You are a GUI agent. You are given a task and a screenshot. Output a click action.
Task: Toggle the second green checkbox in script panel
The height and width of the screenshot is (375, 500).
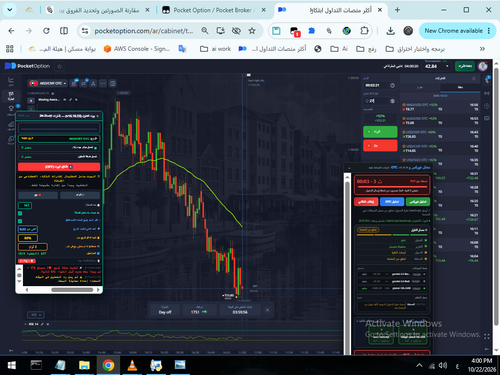(20, 221)
